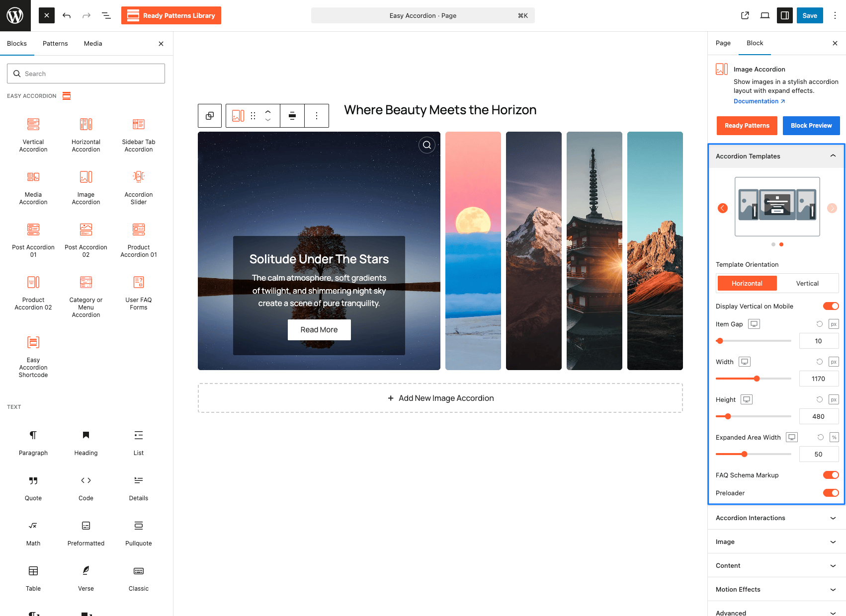The width and height of the screenshot is (846, 616).
Task: Click the align icon in block toolbar
Action: [x=292, y=116]
